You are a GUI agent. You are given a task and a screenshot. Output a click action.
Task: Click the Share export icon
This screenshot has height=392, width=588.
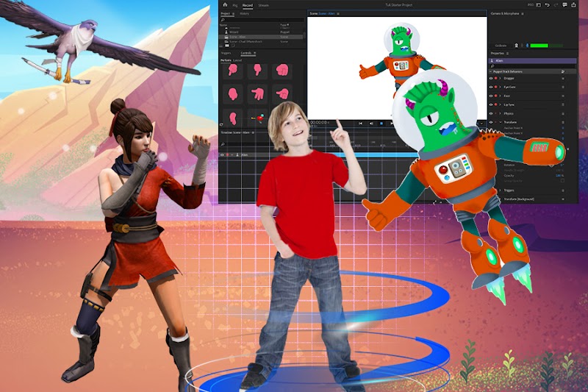(x=573, y=5)
